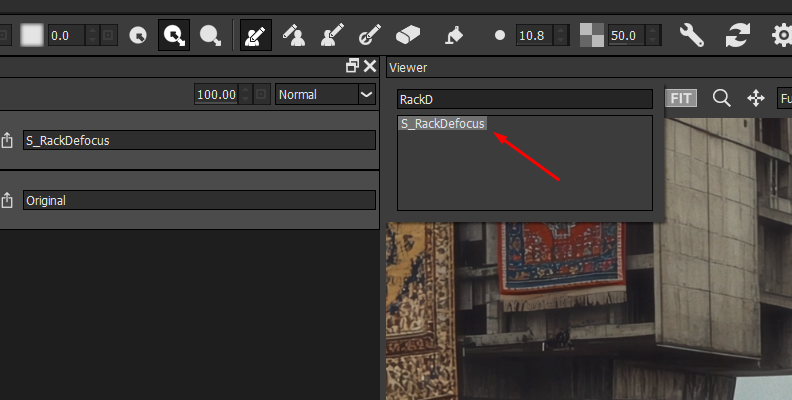The width and height of the screenshot is (792, 400).
Task: Click the refresh arrows icon
Action: [x=738, y=35]
